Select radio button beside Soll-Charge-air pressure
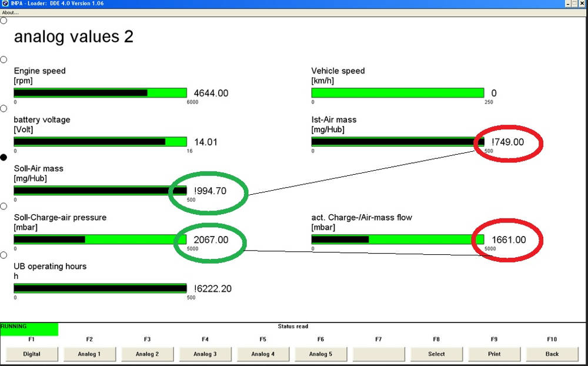 [4, 206]
